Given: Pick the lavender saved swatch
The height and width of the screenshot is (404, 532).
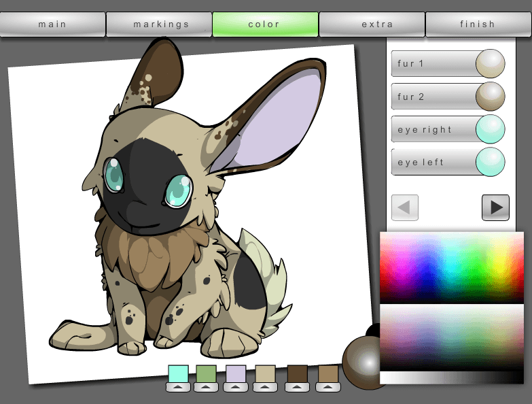Looking at the screenshot, I should coord(236,374).
